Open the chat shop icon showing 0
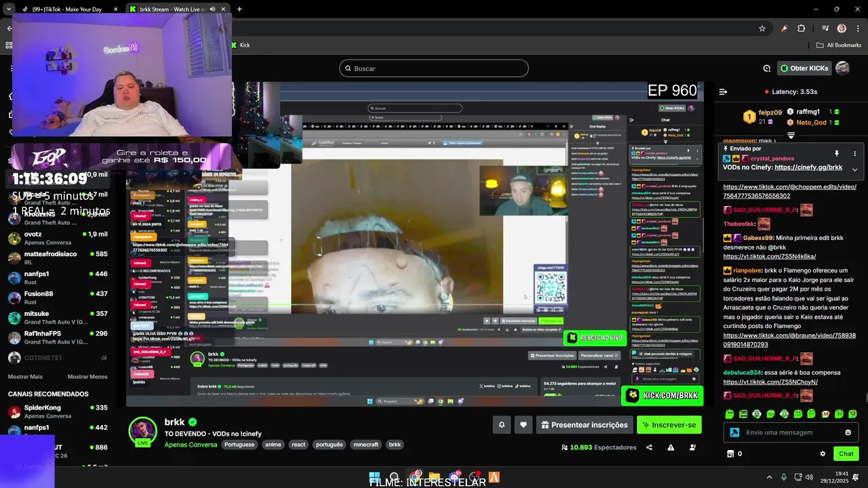This screenshot has width=868, height=488. click(734, 453)
